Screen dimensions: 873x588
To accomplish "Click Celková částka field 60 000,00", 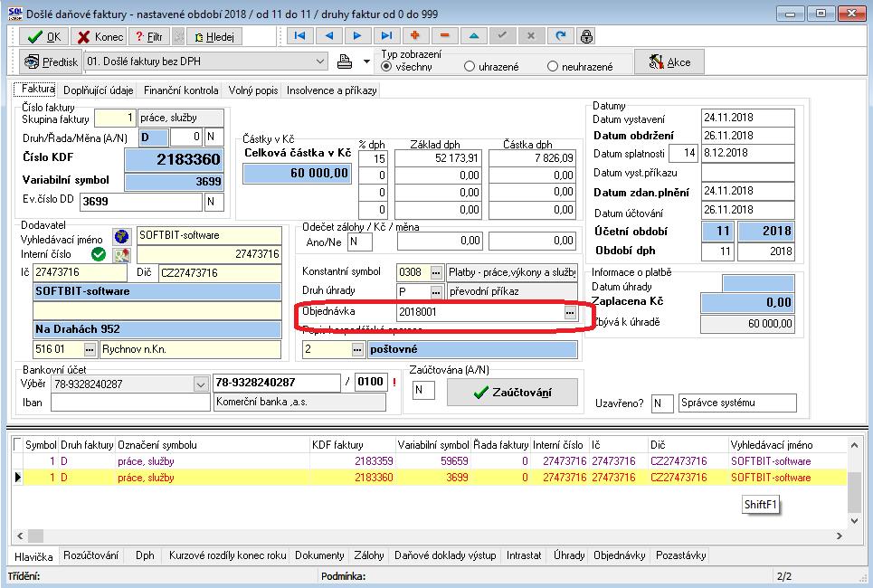I will click(x=298, y=174).
